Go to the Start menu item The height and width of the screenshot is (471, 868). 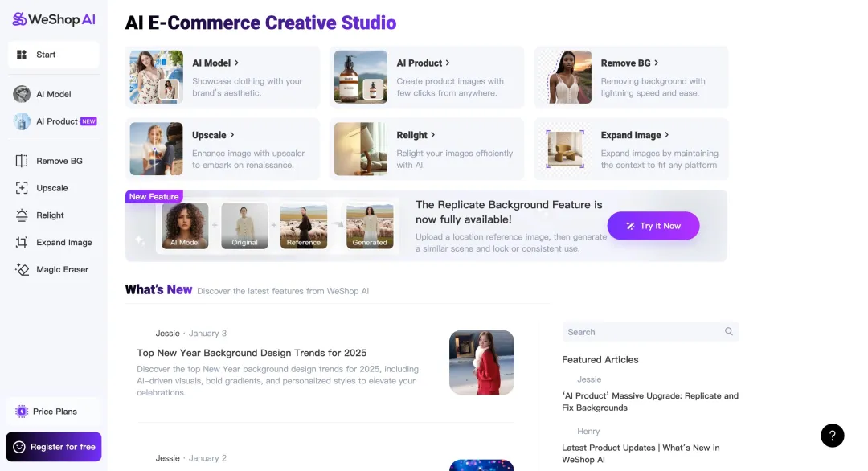point(54,55)
